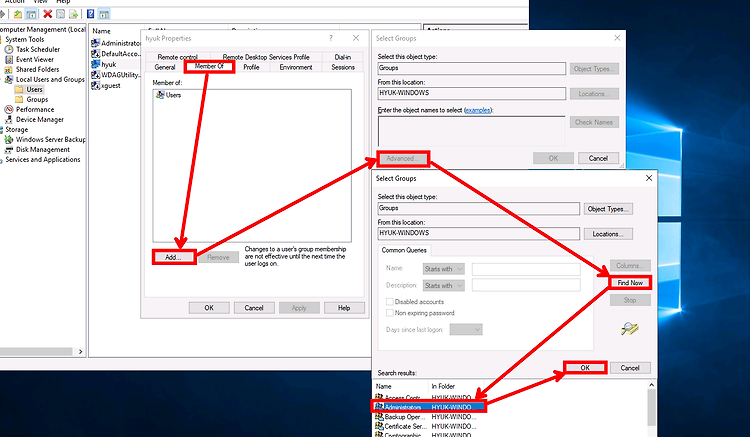Image resolution: width=750 pixels, height=437 pixels.
Task: Select System Tools node in the tree
Action: pyautogui.click(x=24, y=39)
